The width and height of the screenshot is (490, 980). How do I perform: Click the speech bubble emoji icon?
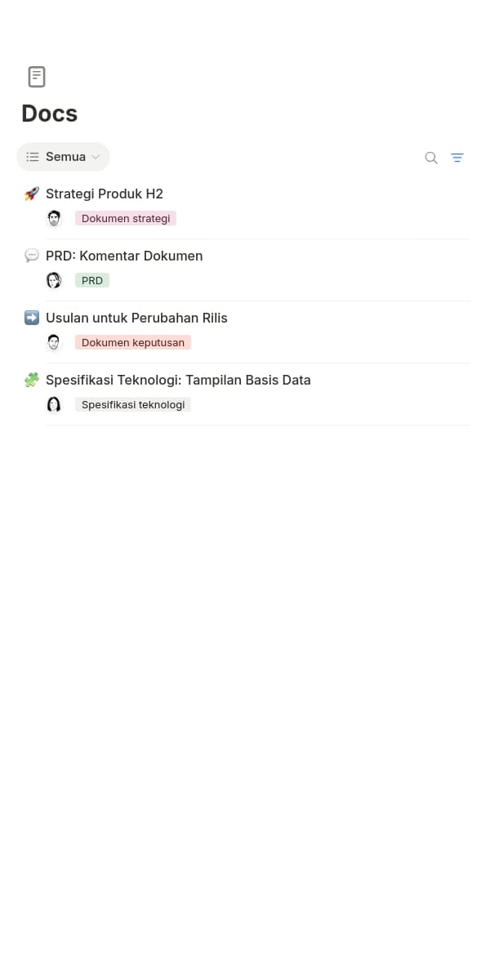32,256
